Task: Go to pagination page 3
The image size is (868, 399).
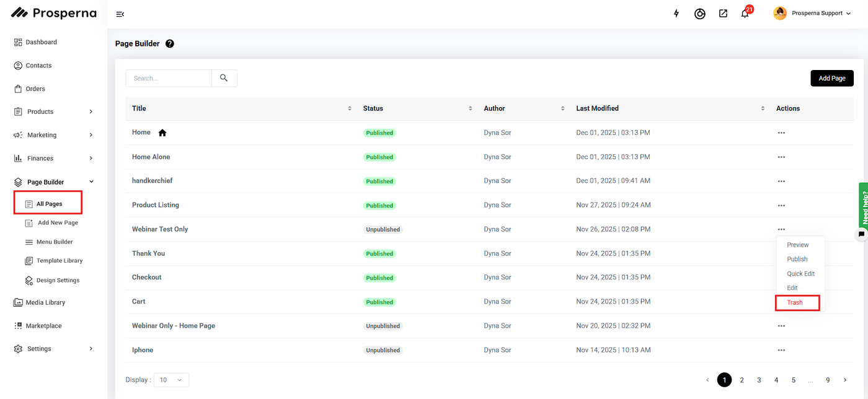Action: click(759, 380)
